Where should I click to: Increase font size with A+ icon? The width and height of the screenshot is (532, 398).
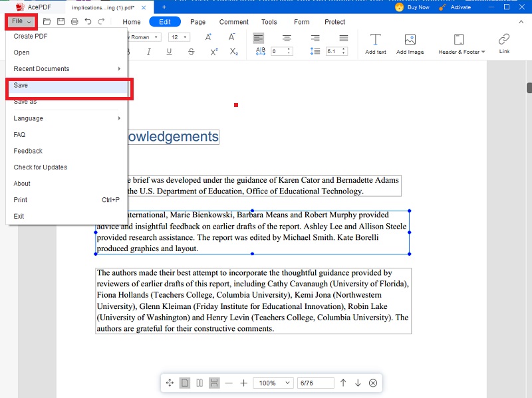(208, 37)
